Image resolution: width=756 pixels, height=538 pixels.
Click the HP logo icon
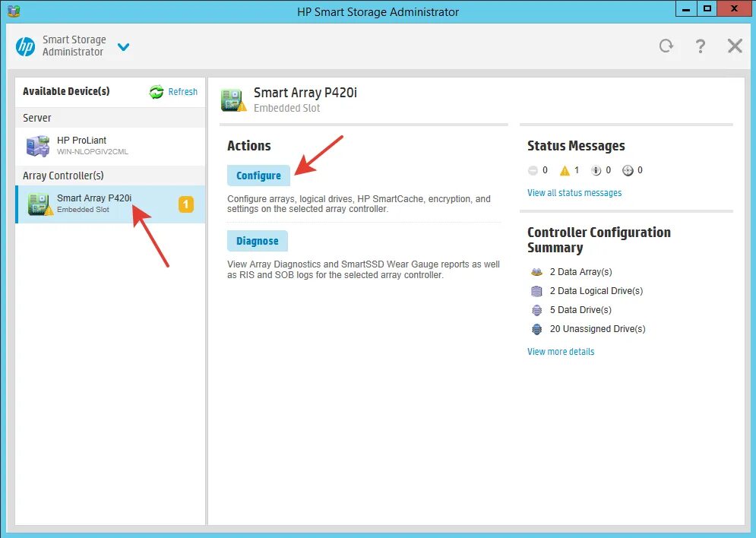click(25, 46)
